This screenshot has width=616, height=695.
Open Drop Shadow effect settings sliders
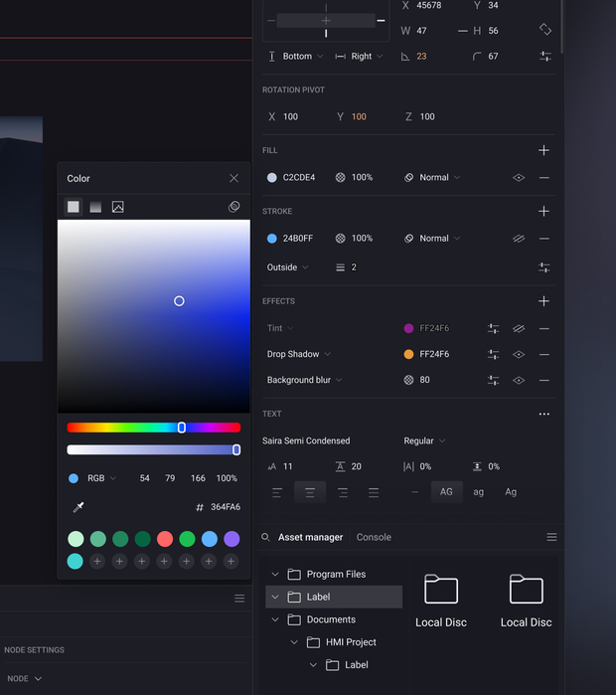[494, 354]
